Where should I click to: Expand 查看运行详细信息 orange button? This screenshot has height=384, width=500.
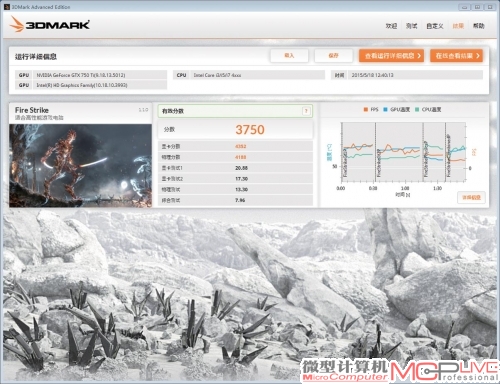click(x=391, y=56)
